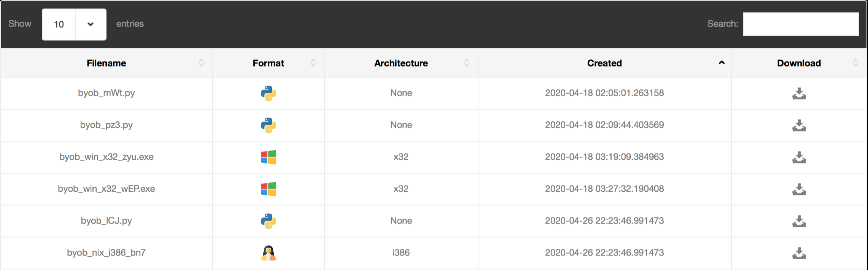Download the byob_mWt.py payload
The height and width of the screenshot is (270, 868).
(x=799, y=94)
